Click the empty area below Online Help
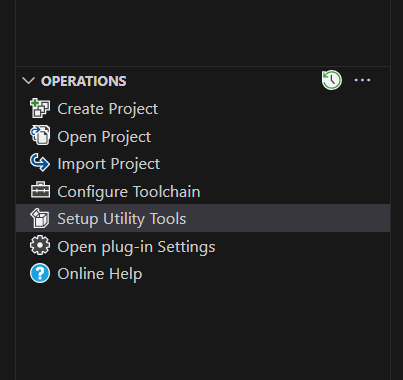 click(x=203, y=332)
